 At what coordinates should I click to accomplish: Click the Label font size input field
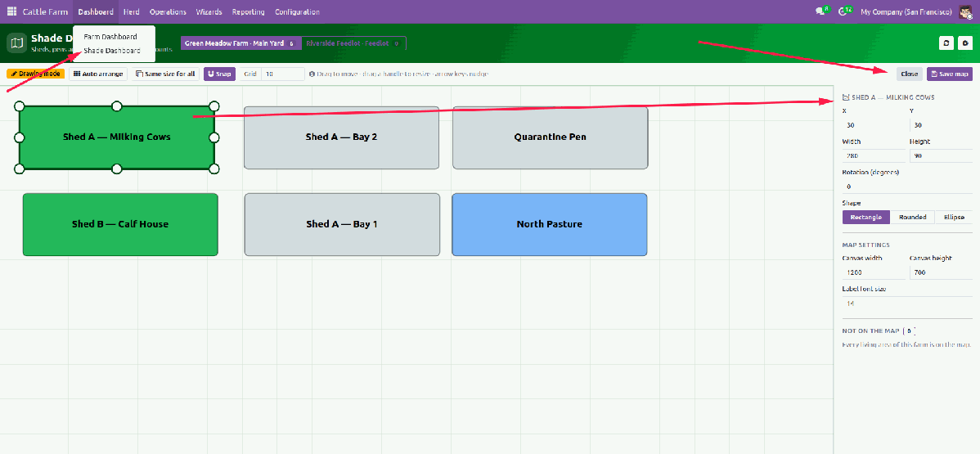(x=907, y=303)
